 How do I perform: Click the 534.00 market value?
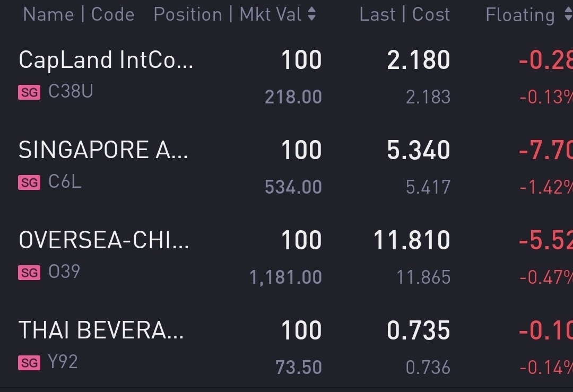click(x=293, y=187)
